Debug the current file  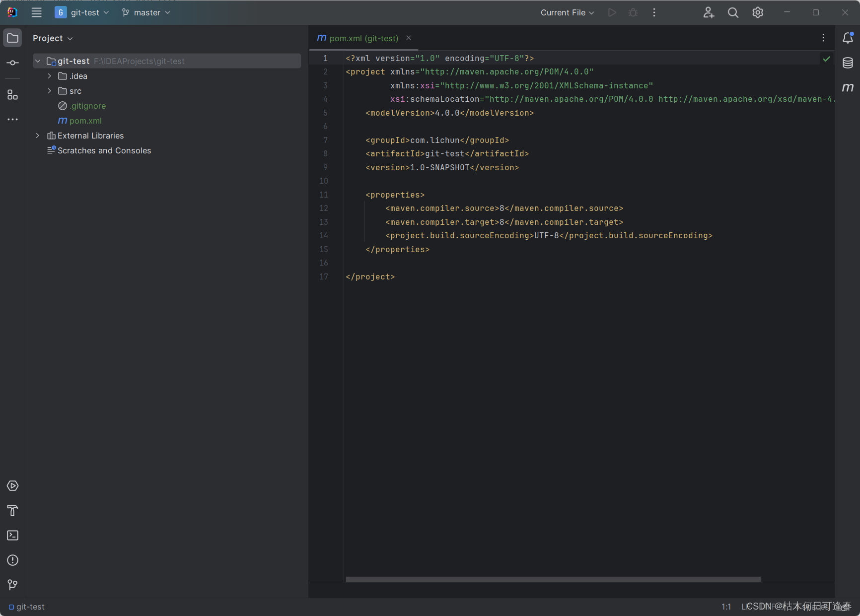[633, 12]
